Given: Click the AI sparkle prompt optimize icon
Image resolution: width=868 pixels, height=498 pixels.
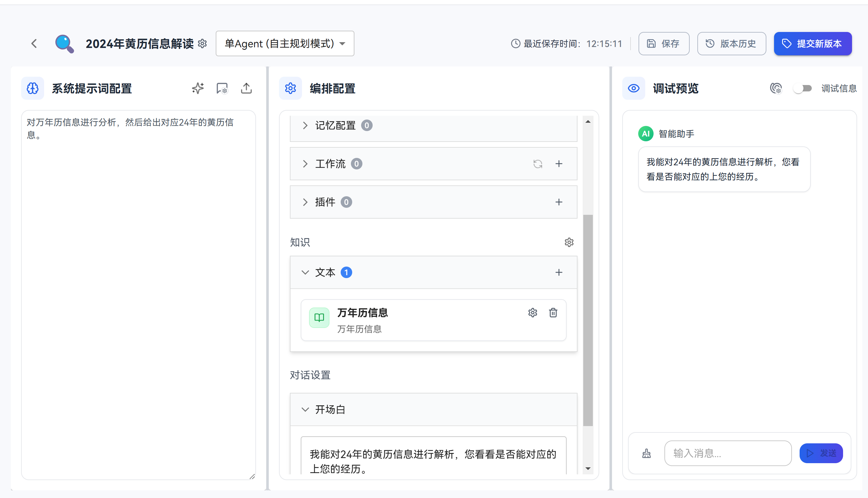Looking at the screenshot, I should pos(198,88).
